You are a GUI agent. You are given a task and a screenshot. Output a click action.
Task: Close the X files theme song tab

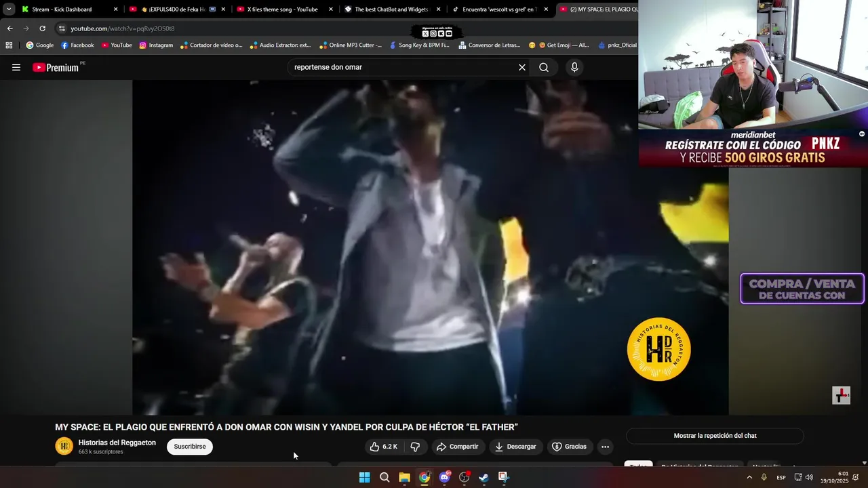pyautogui.click(x=331, y=9)
